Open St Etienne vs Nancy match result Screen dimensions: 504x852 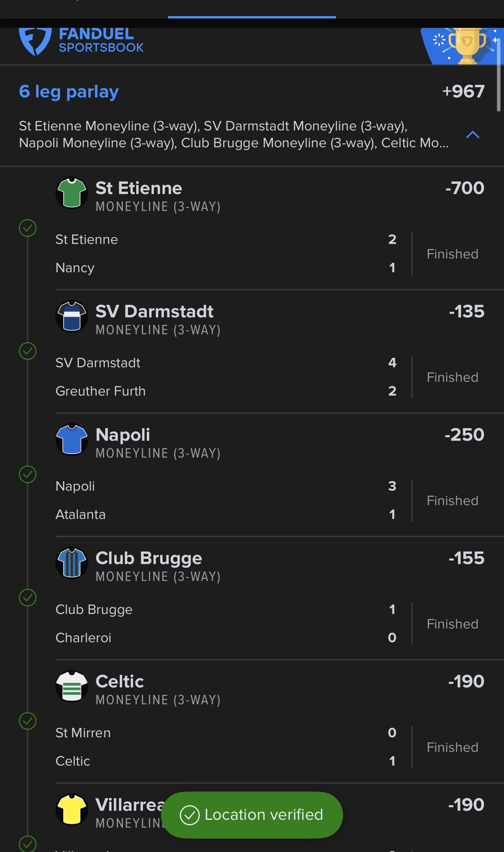[x=226, y=254]
